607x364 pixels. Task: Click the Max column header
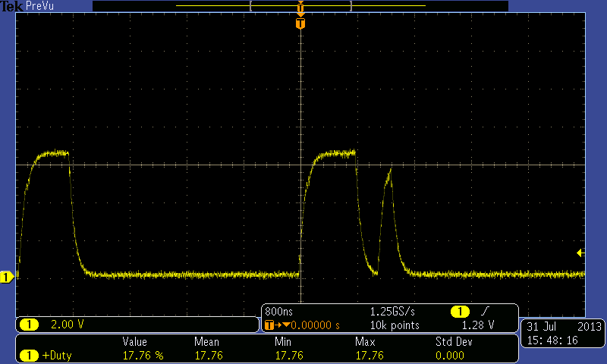tap(365, 342)
